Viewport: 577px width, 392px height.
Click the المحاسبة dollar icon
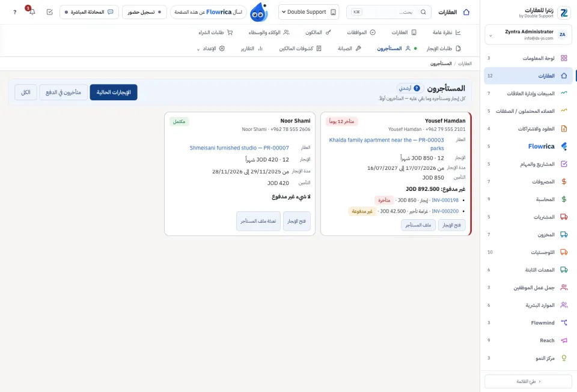pyautogui.click(x=564, y=199)
